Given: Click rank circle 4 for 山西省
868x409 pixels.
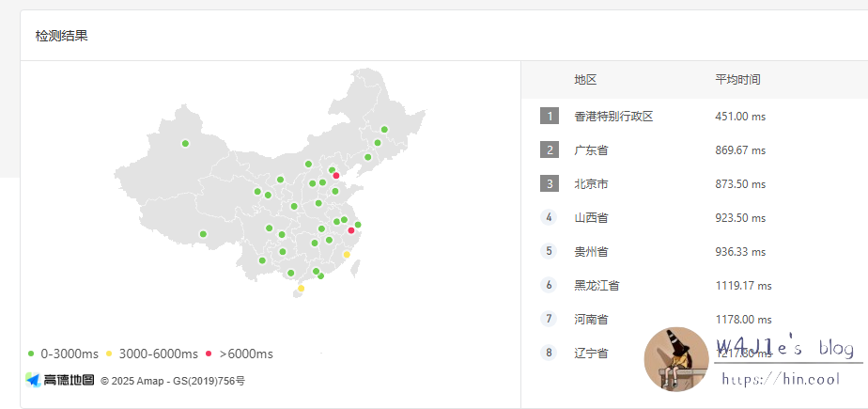Looking at the screenshot, I should [550, 217].
